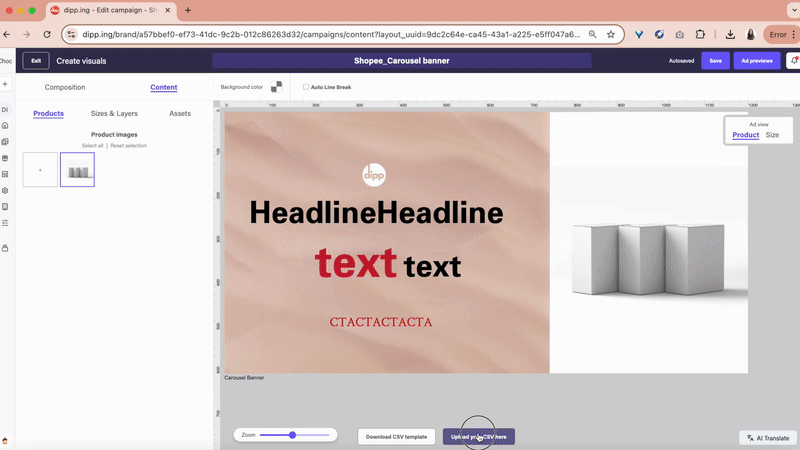Viewport: 800px width, 450px height.
Task: Select the white boxes product thumbnail
Action: click(77, 170)
